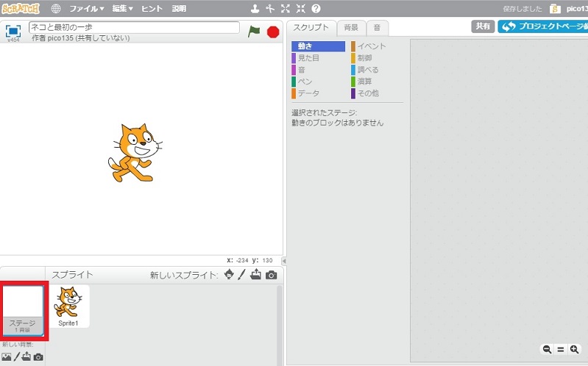
Task: Choose backdrop from library
Action: point(6,357)
